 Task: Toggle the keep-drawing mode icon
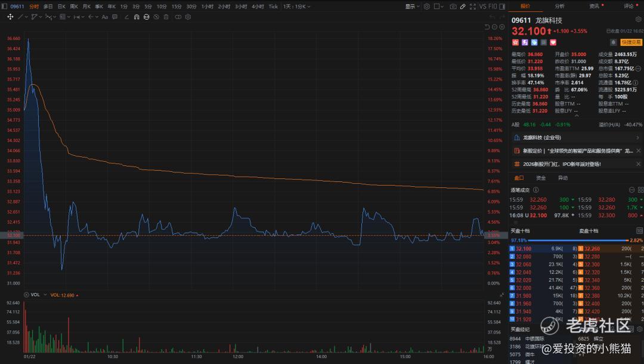pyautogui.click(x=146, y=17)
